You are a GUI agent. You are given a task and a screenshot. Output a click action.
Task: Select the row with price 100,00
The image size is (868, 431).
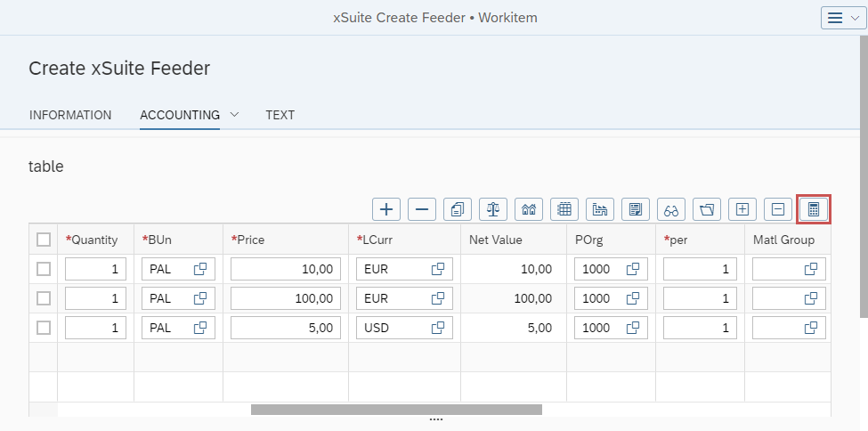point(44,298)
